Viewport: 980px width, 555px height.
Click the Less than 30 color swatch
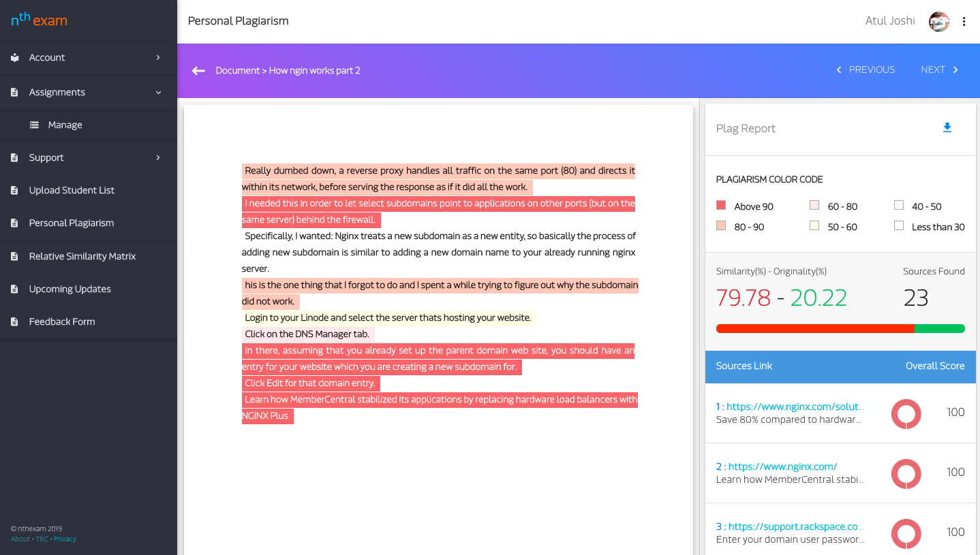coord(899,226)
